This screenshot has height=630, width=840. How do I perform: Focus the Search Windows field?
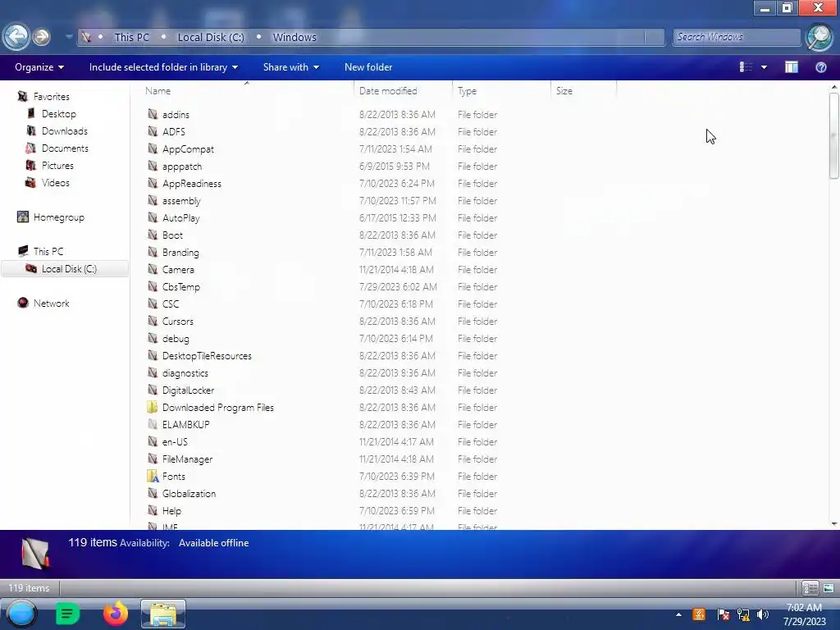[737, 37]
